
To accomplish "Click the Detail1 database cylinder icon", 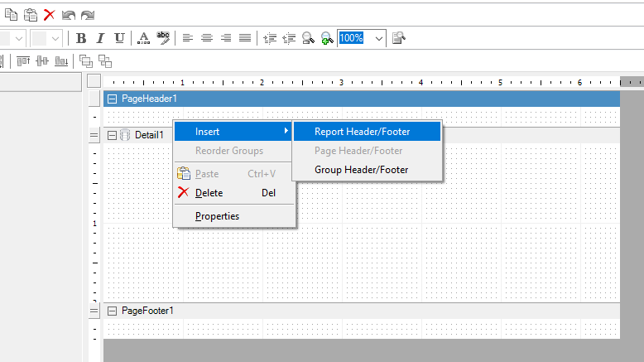I will (125, 135).
